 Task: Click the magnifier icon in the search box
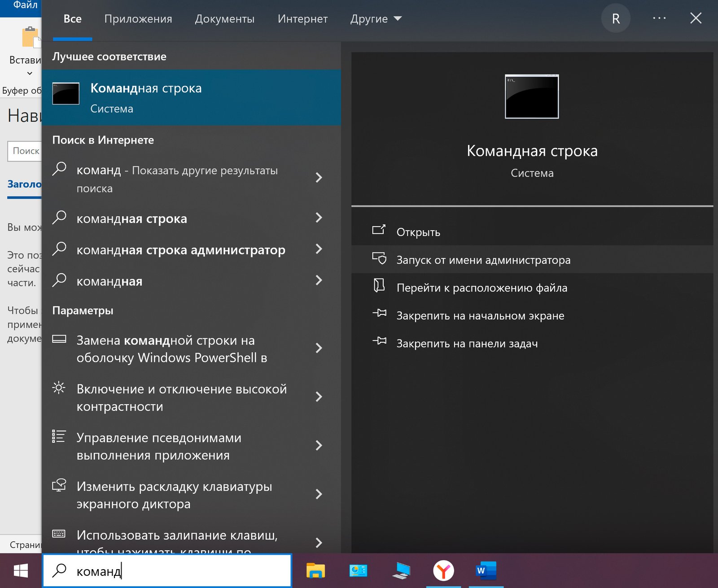59,571
